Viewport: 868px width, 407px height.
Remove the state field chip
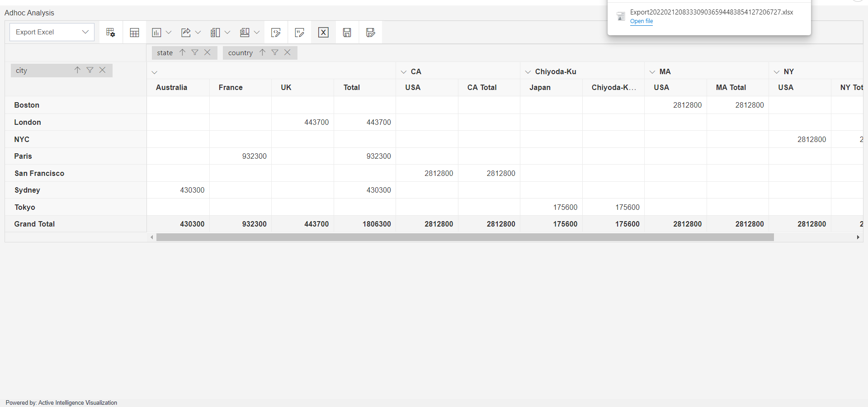tap(208, 52)
